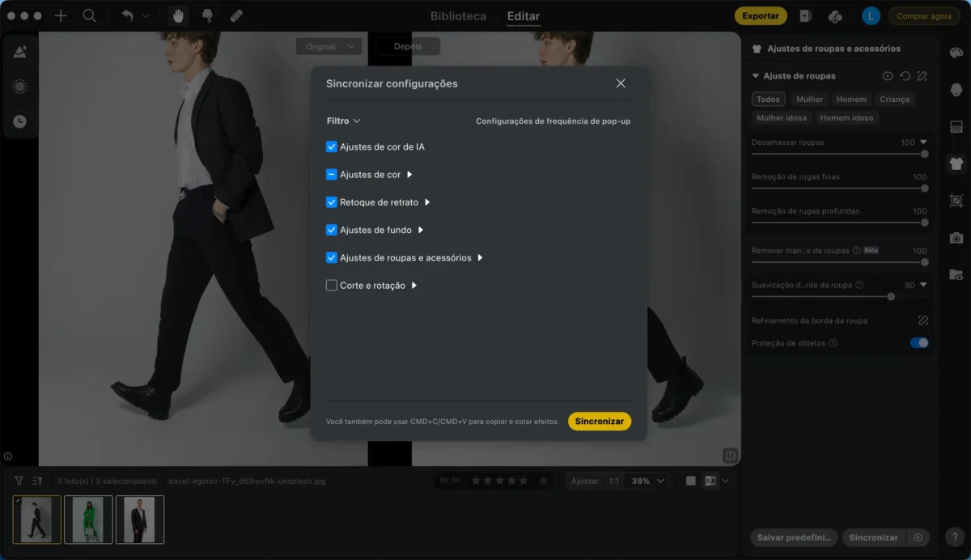Open the 39% zoom dropdown
This screenshot has width=971, height=560.
tap(648, 481)
